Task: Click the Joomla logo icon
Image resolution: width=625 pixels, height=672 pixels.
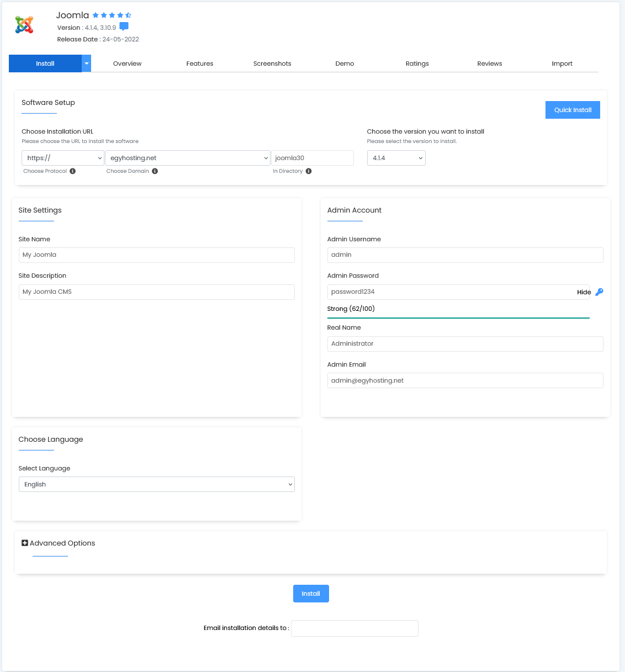Action: coord(24,25)
